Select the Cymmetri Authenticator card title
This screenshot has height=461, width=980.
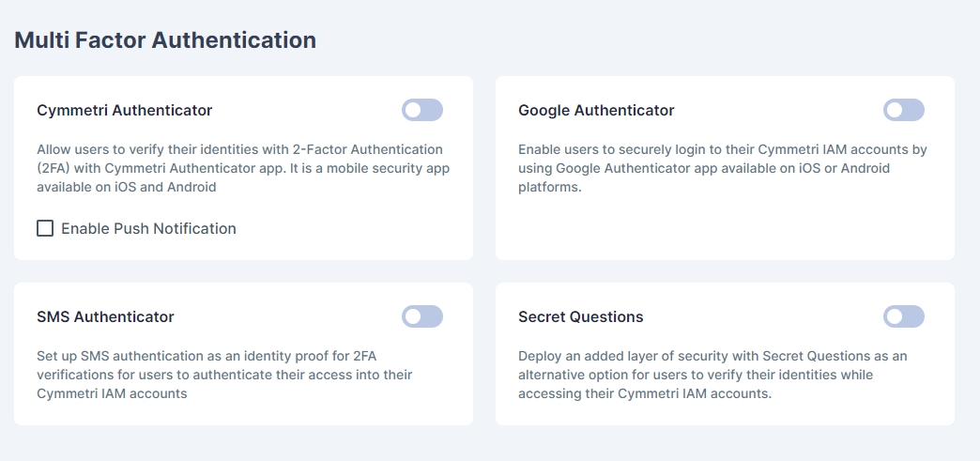tap(125, 111)
